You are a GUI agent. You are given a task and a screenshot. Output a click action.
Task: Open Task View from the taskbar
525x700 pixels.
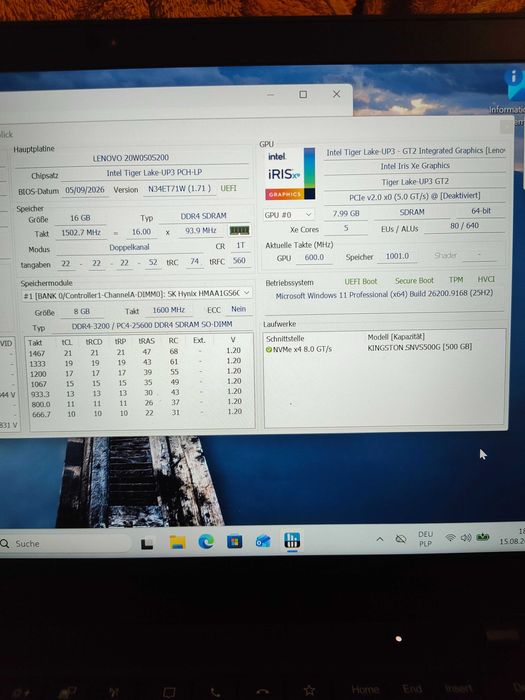(147, 543)
